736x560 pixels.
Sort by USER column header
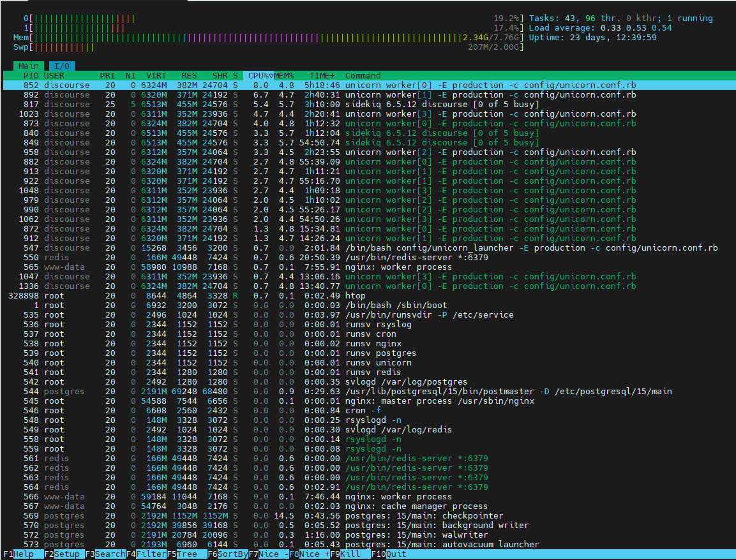click(54, 75)
